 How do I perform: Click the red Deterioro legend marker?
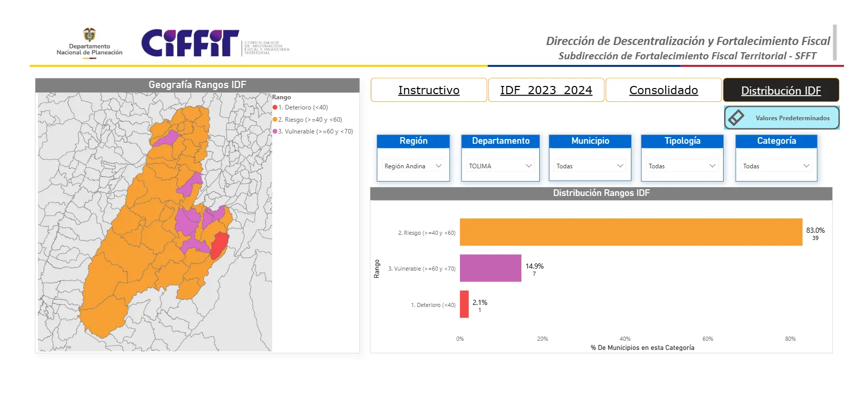[x=275, y=107]
